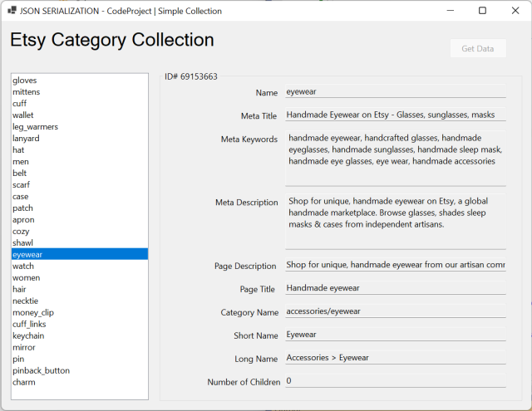The image size is (532, 411).
Task: Pick hat in the category list
Action: click(80, 149)
